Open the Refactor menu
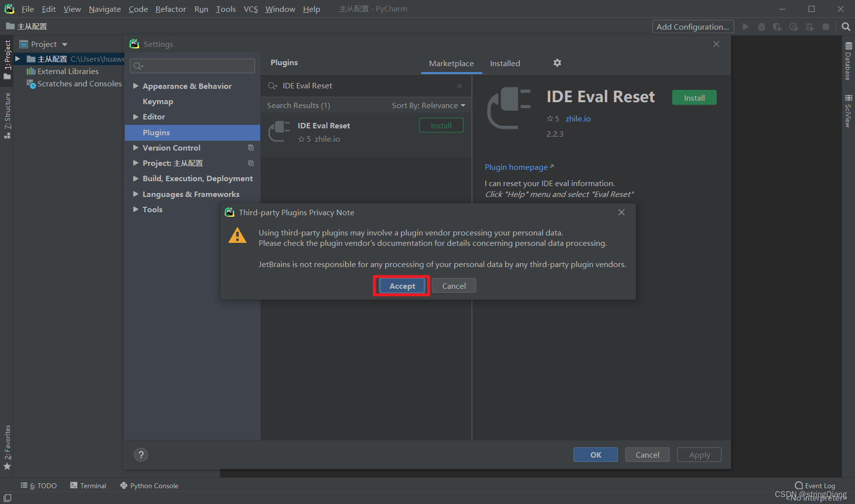This screenshot has height=504, width=855. 170,9
